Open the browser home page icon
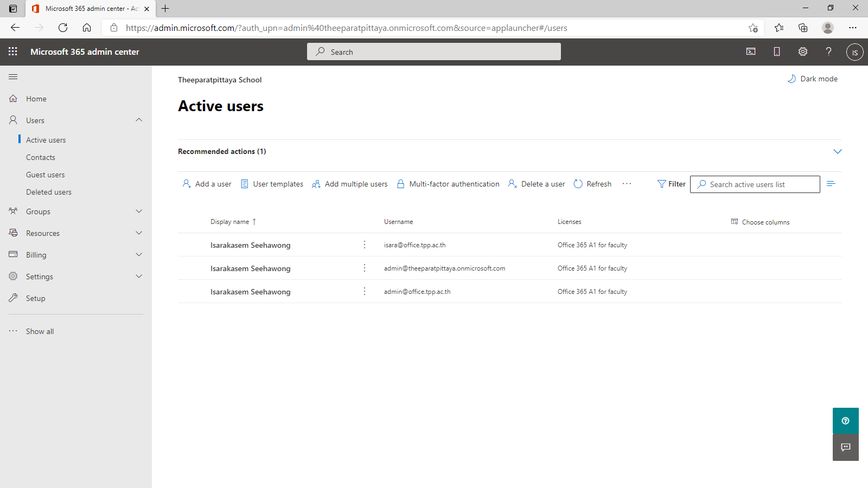868x488 pixels. click(x=87, y=28)
